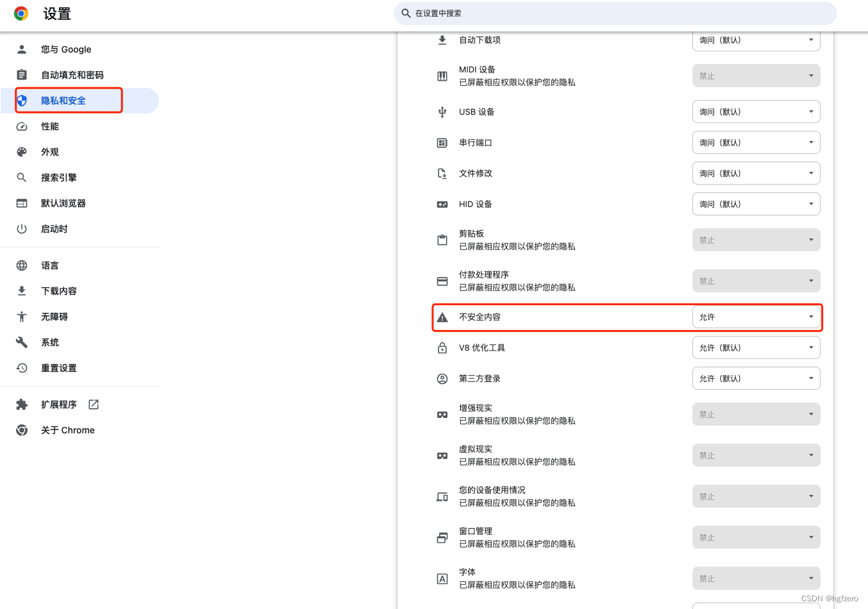Select 自动填充和密码 in the sidebar
The width and height of the screenshot is (868, 609).
coord(72,75)
